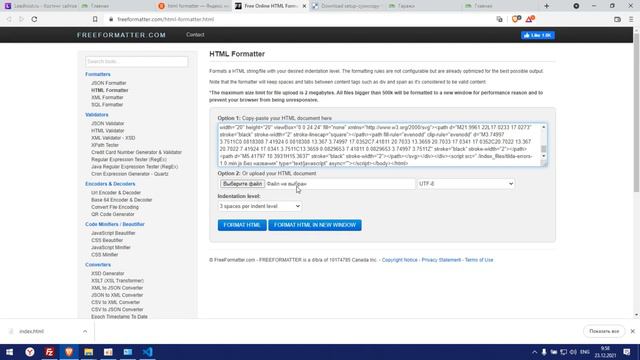Open CSS Minifier link
This screenshot has height=360, width=640.
click(x=104, y=255)
